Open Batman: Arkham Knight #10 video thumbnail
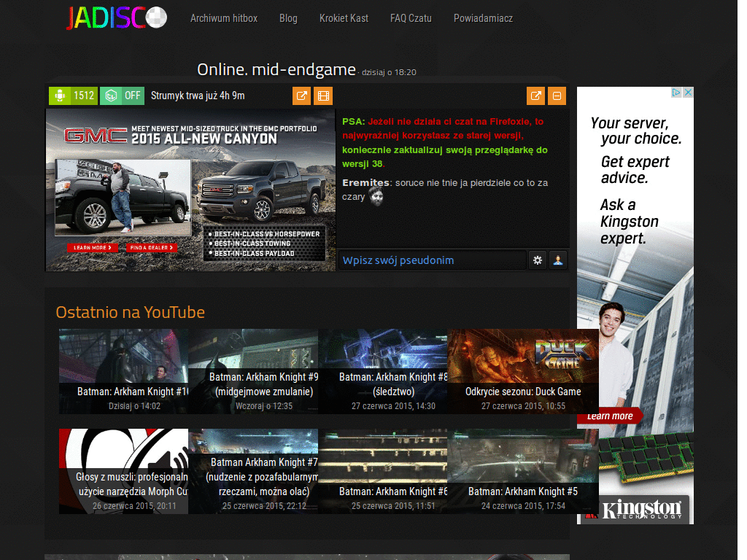This screenshot has width=747, height=560. click(x=124, y=371)
